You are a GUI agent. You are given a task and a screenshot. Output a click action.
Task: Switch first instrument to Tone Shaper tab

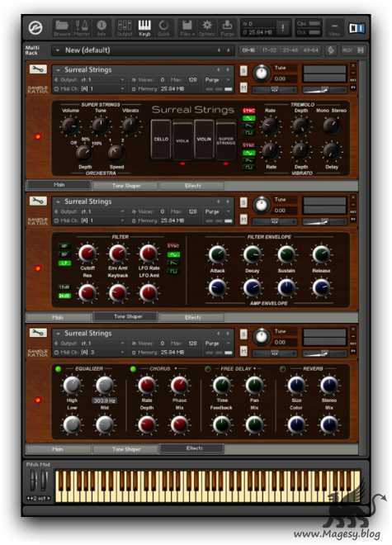[126, 186]
